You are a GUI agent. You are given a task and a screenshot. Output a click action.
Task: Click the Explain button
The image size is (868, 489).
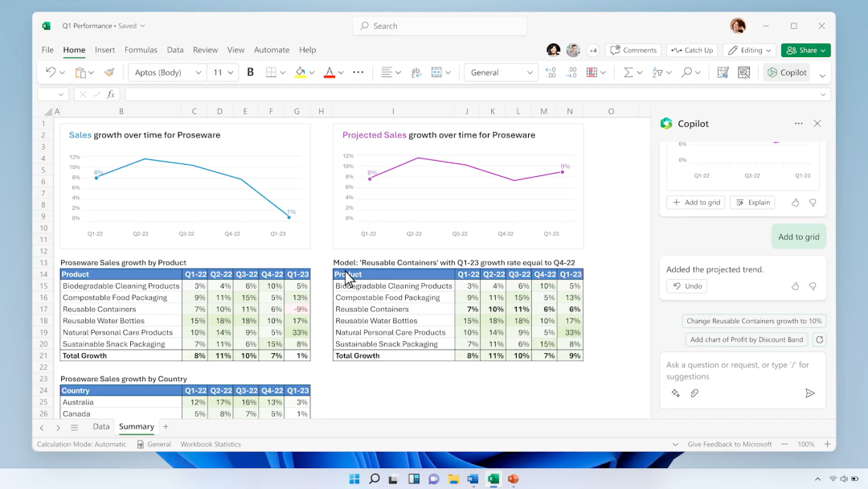click(753, 202)
